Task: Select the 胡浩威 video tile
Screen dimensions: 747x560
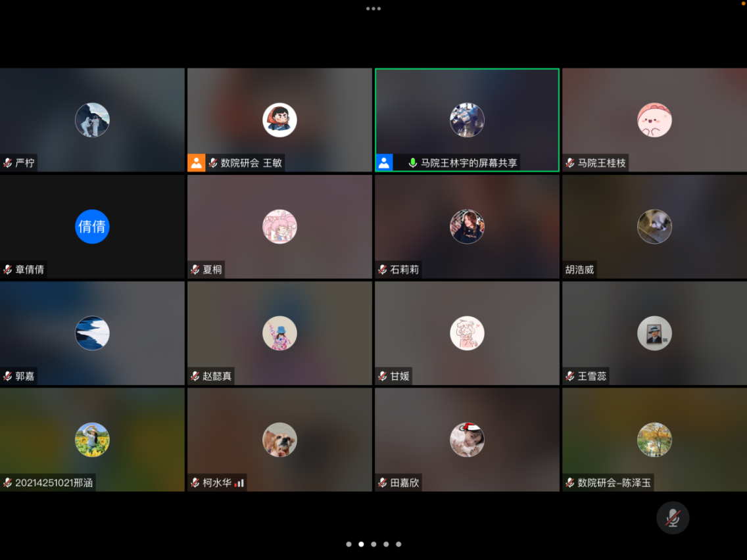Action: [654, 227]
